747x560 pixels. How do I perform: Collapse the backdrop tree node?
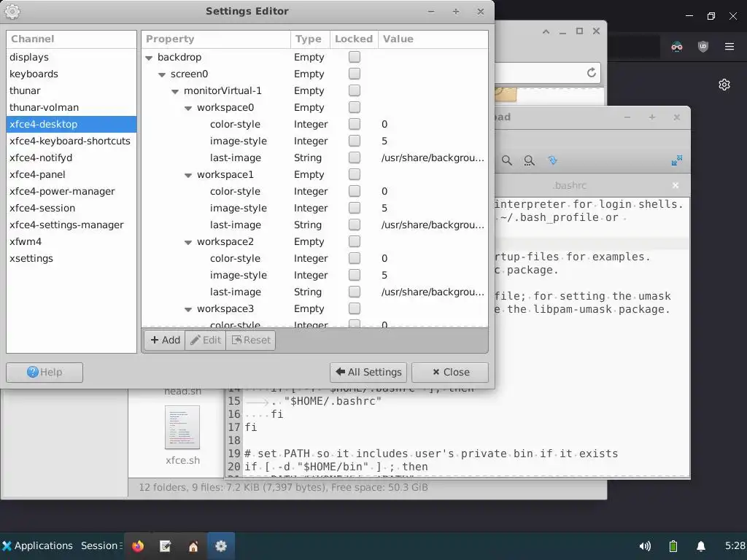(x=149, y=58)
